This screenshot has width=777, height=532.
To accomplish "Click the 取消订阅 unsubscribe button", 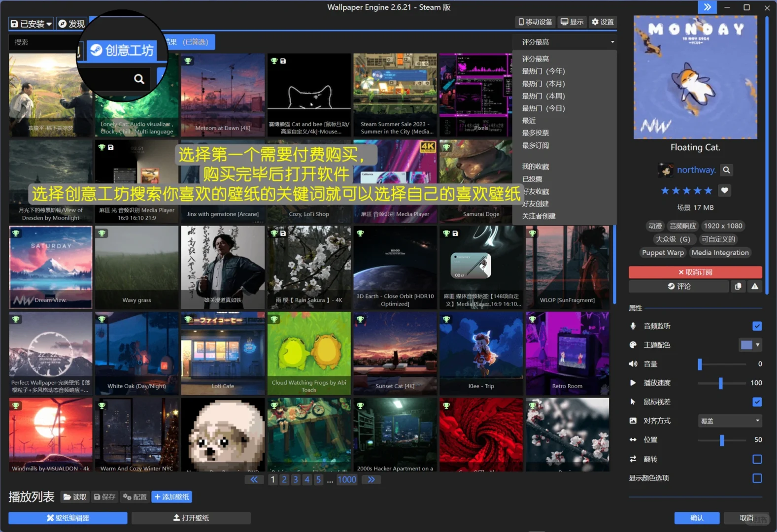I will 695,272.
